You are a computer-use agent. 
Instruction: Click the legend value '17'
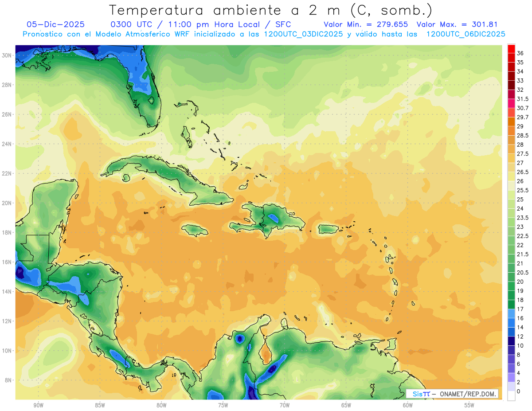[x=520, y=309]
